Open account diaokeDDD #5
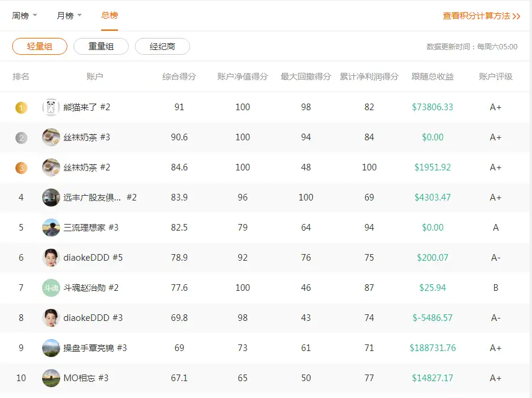 coord(93,258)
